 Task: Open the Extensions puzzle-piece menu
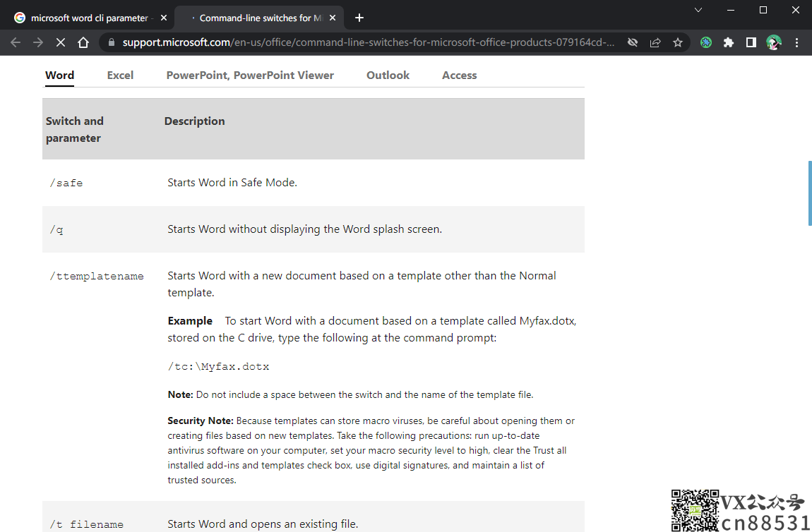pyautogui.click(x=729, y=42)
